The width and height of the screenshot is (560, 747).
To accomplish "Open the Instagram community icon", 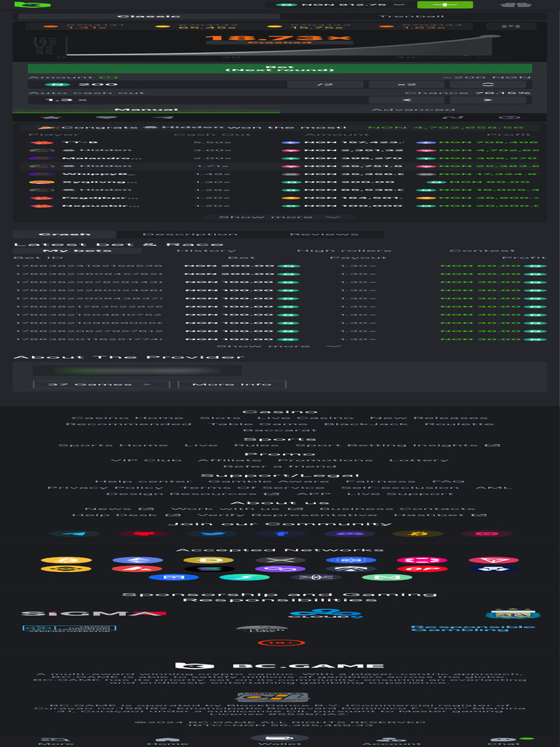I will [486, 533].
